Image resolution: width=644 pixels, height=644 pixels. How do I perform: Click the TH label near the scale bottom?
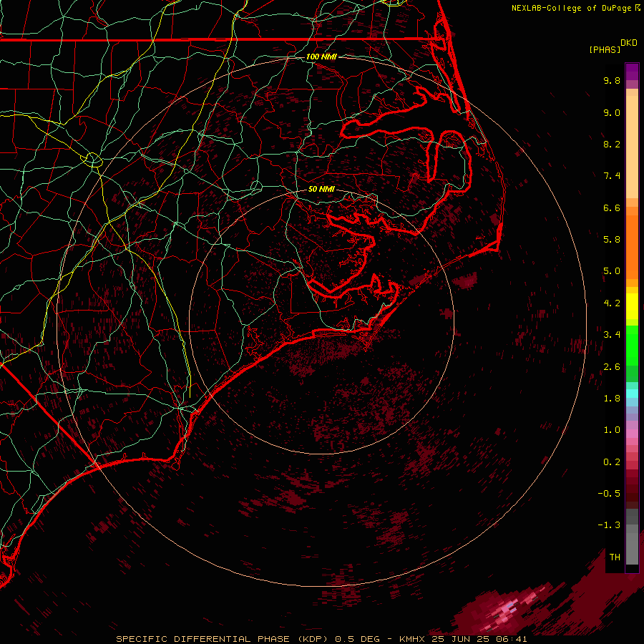click(615, 557)
